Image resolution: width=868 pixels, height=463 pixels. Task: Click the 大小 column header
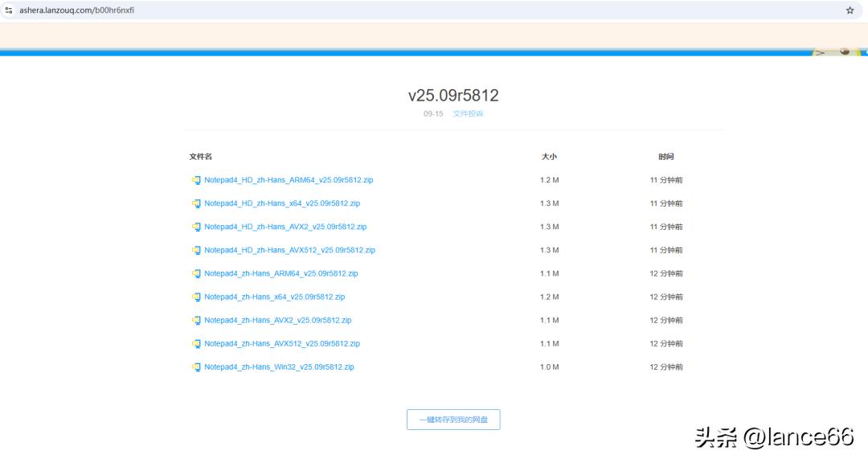[x=549, y=157]
